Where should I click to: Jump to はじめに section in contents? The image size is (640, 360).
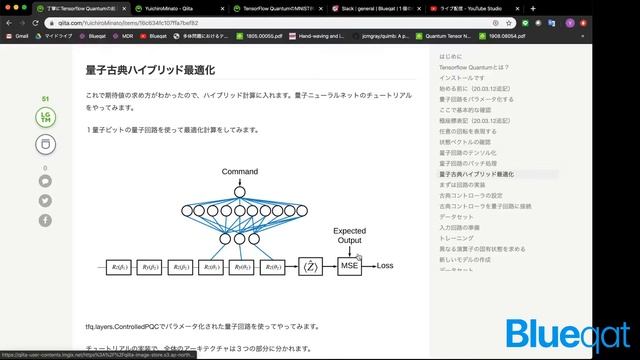(x=451, y=56)
